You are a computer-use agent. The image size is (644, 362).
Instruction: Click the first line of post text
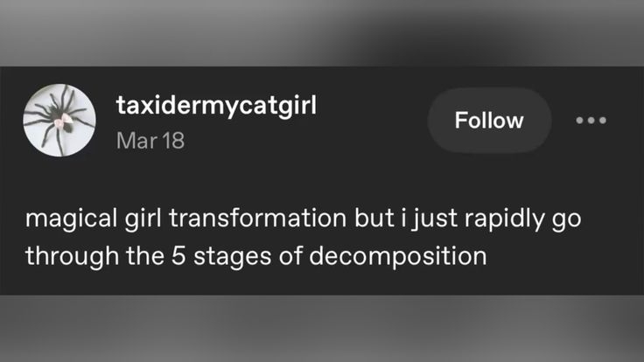[x=302, y=218]
